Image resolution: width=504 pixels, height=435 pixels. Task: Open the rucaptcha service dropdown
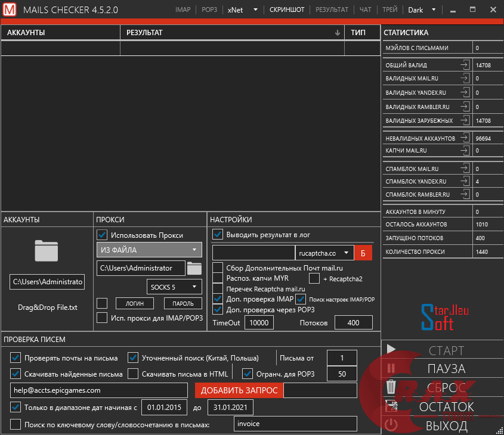coord(324,253)
